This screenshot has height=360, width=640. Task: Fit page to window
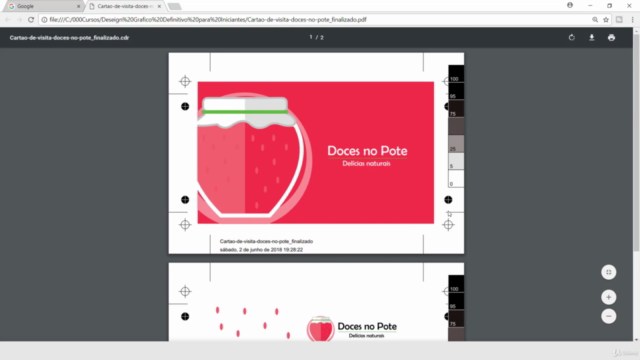click(x=609, y=272)
